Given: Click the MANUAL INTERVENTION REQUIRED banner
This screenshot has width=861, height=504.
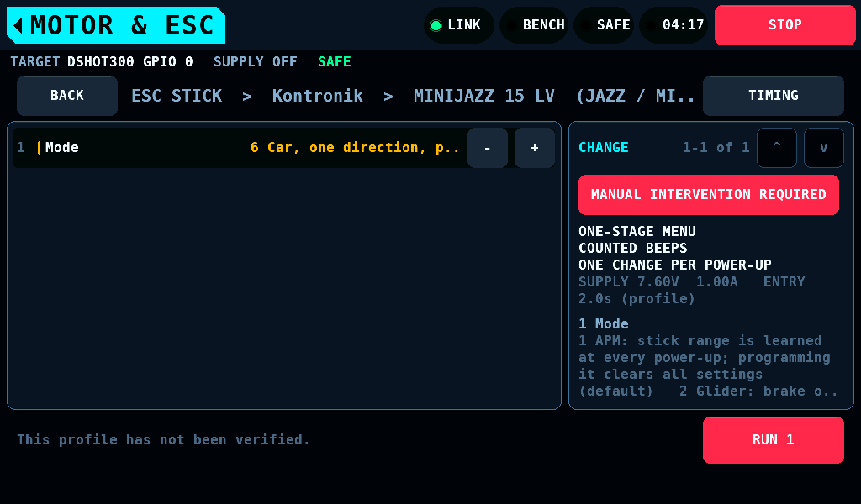Looking at the screenshot, I should (708, 195).
